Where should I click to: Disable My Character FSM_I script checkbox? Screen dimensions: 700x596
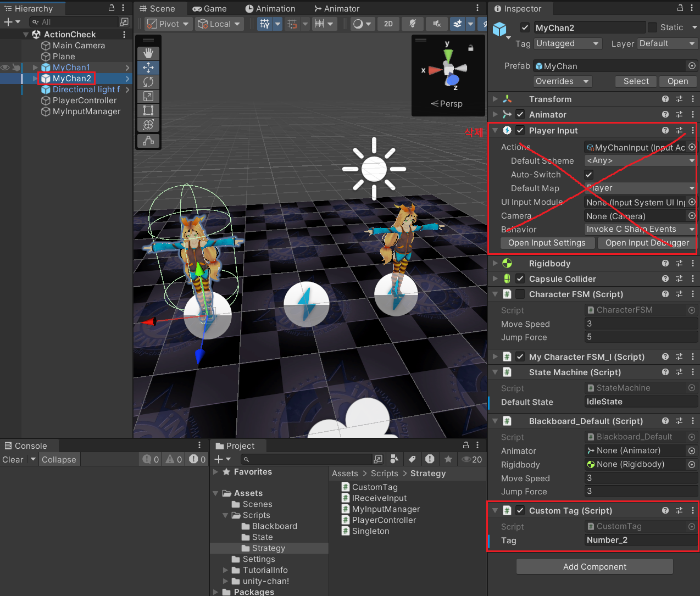[x=520, y=357]
